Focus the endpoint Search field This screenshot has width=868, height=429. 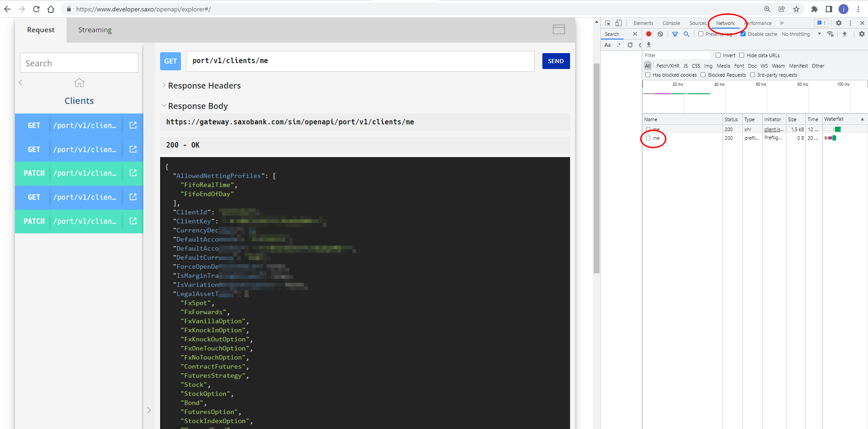click(x=79, y=63)
